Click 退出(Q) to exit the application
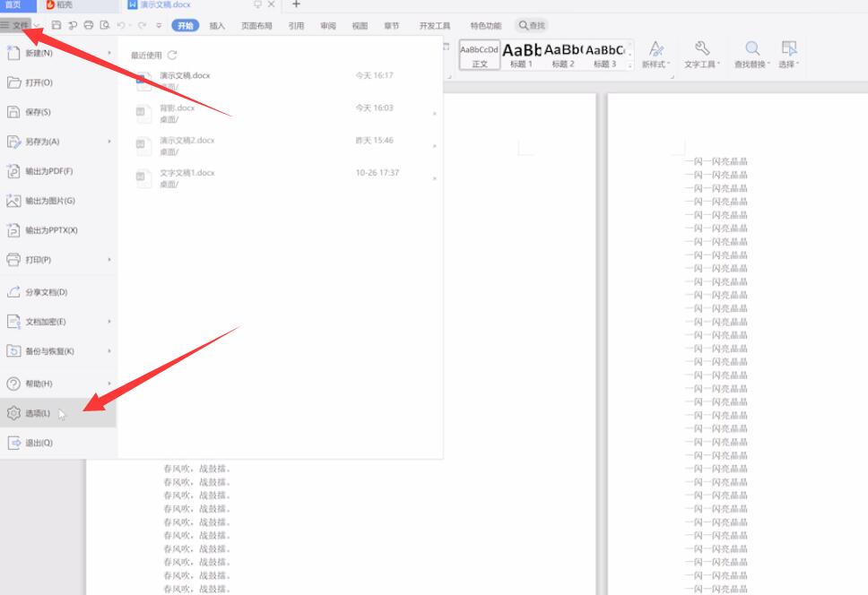868x595 pixels. (58, 443)
